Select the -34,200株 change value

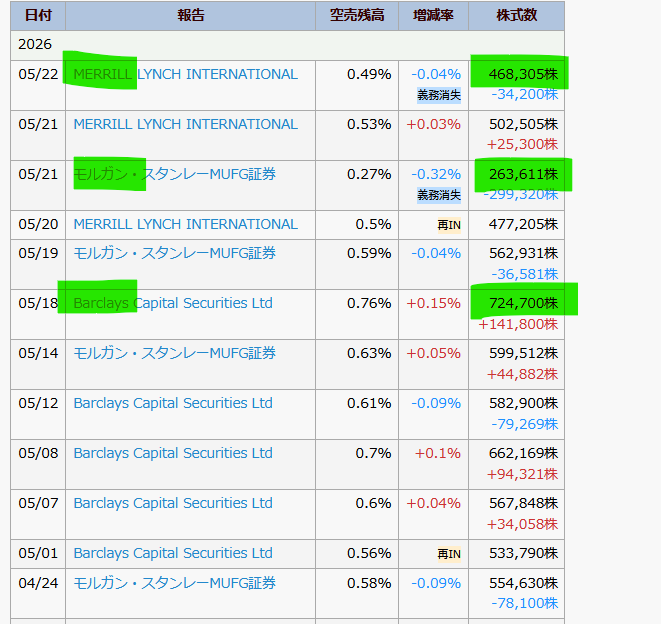(524, 94)
